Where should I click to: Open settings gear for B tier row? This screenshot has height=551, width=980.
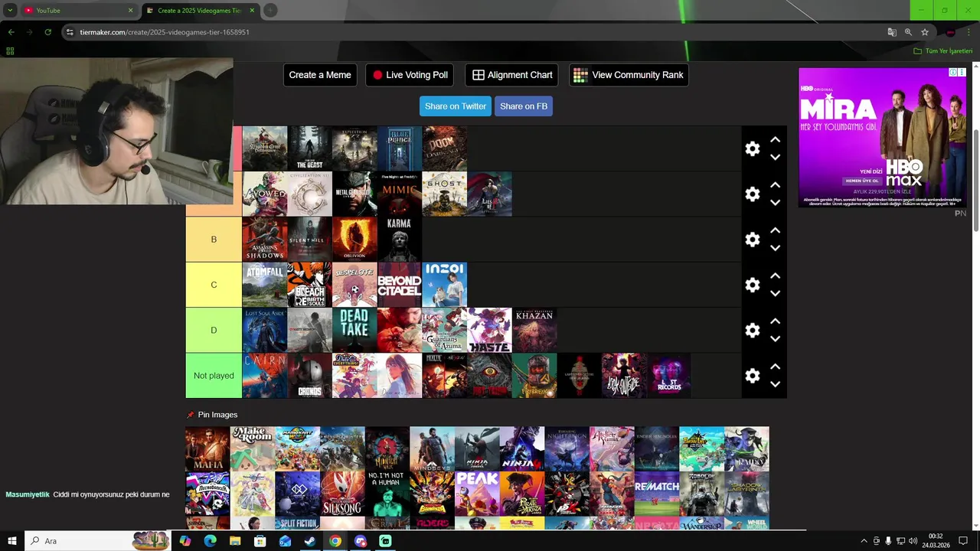coord(753,240)
